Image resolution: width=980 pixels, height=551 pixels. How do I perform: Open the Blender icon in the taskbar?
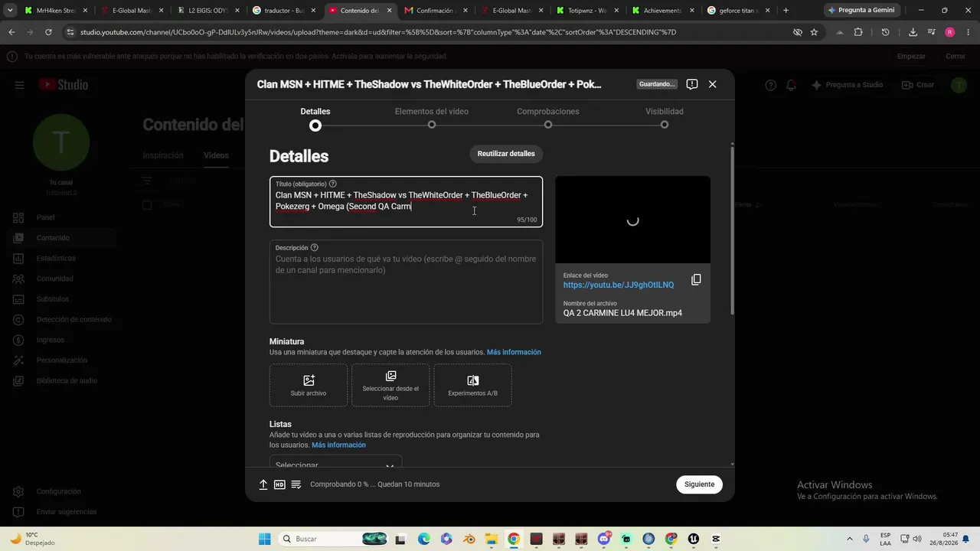468,539
